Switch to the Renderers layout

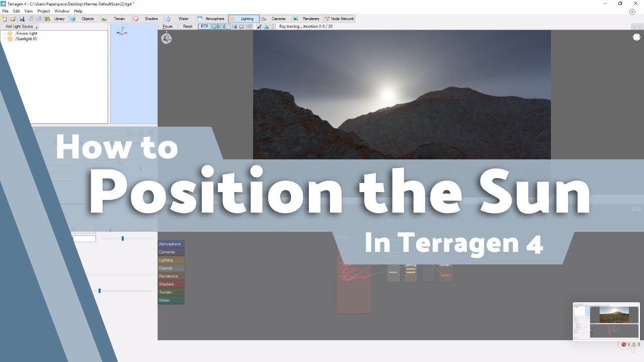pyautogui.click(x=308, y=19)
